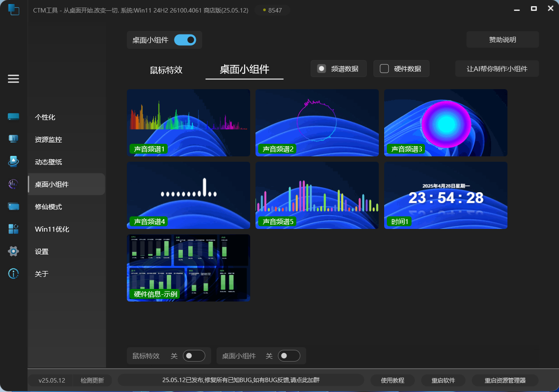Viewport: 559px width, 392px height.
Task: Open Win11优化 in the sidebar
Action: point(66,229)
